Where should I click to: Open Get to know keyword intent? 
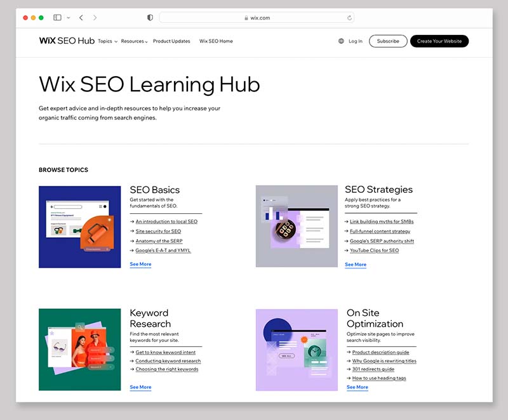coord(166,352)
